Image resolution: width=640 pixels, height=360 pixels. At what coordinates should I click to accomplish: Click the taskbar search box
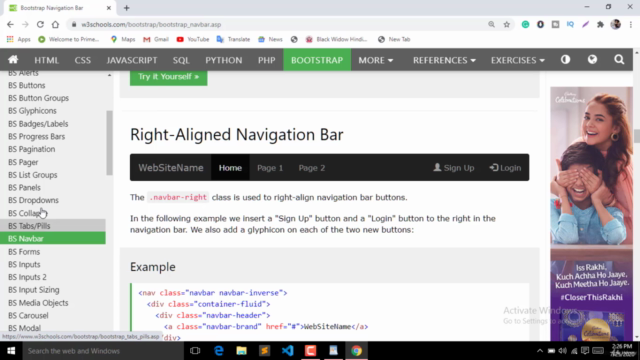tap(103, 351)
